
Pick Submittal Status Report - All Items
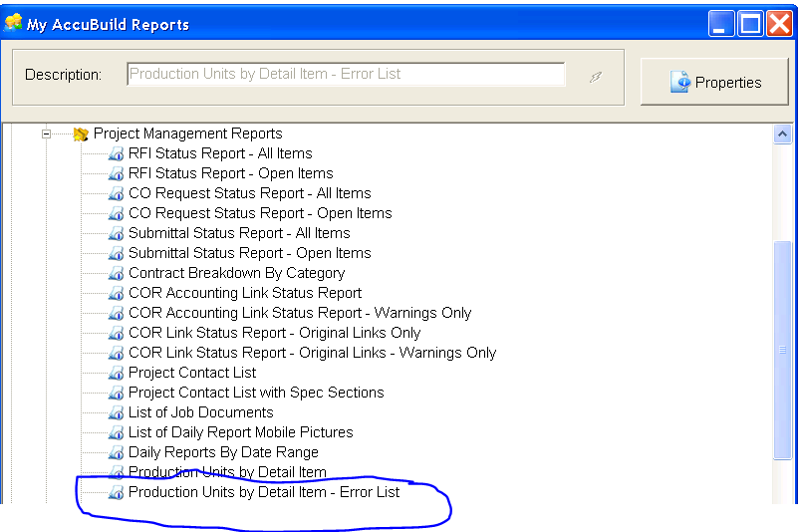[239, 233]
